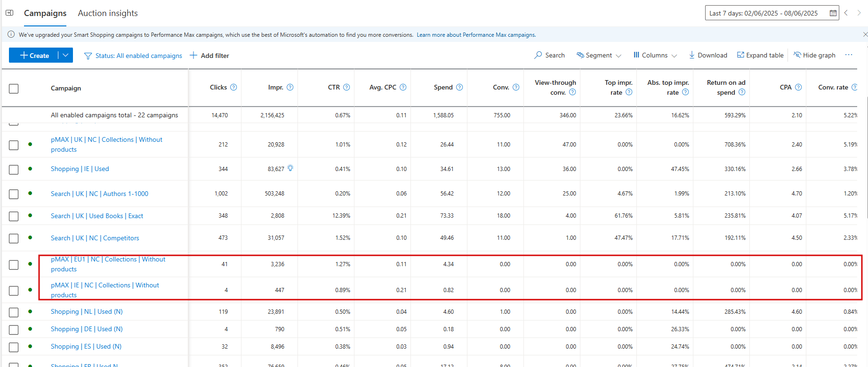Download the campaign table
Viewport: 868px width, 367px height.
(708, 55)
